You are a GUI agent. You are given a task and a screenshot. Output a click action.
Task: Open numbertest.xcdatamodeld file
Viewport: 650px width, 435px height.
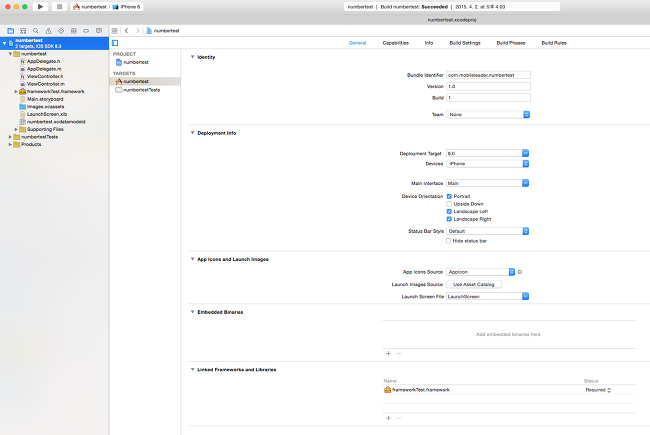[56, 122]
